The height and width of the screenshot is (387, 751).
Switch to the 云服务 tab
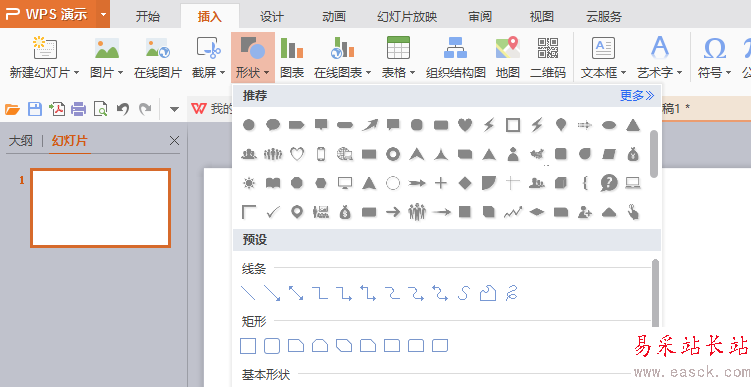click(604, 17)
